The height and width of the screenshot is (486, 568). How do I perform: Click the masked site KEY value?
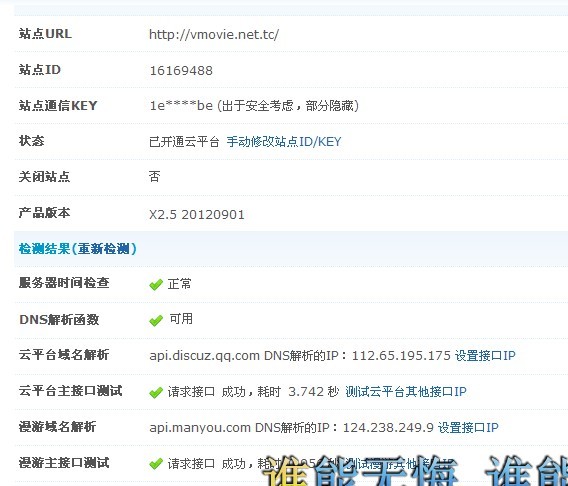(x=181, y=106)
